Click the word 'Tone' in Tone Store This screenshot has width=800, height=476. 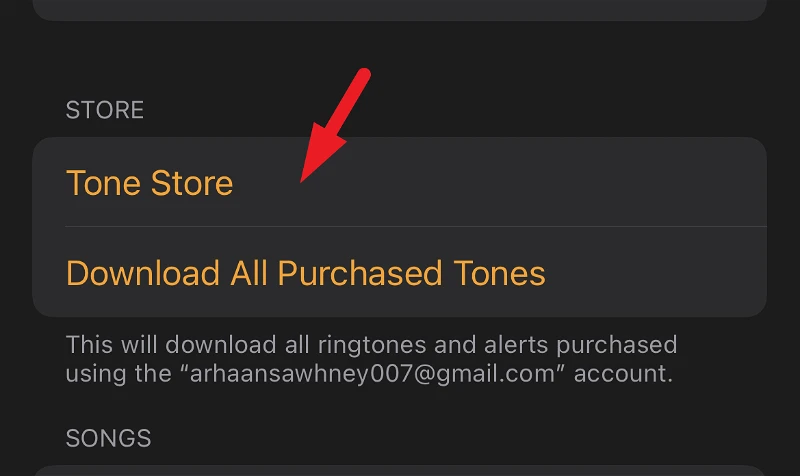point(103,183)
